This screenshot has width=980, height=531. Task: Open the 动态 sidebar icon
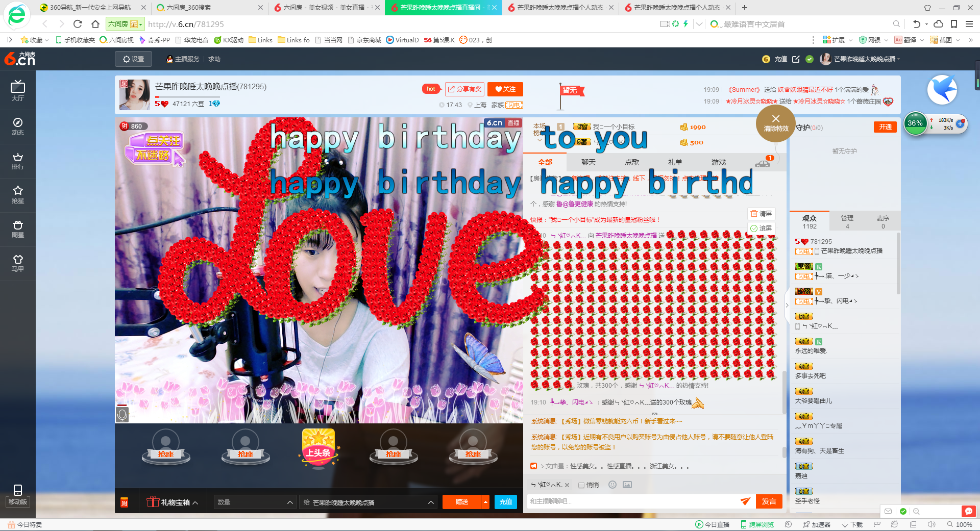point(18,126)
